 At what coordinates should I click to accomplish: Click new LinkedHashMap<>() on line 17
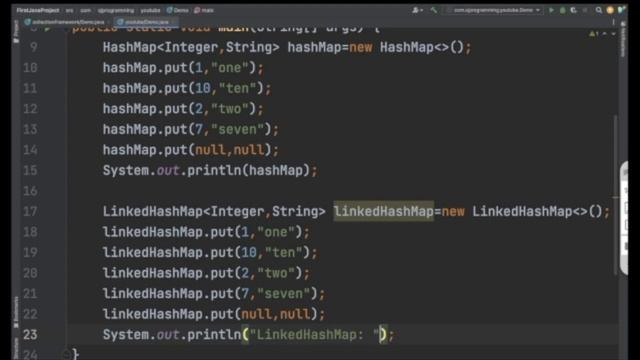pyautogui.click(x=522, y=211)
